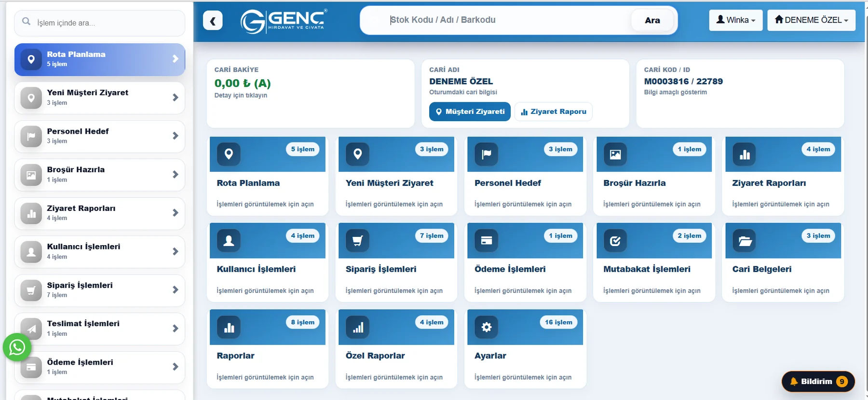Click the 7 işlem badge on Sipariş İşlemleri
The image size is (868, 400).
(x=432, y=236)
